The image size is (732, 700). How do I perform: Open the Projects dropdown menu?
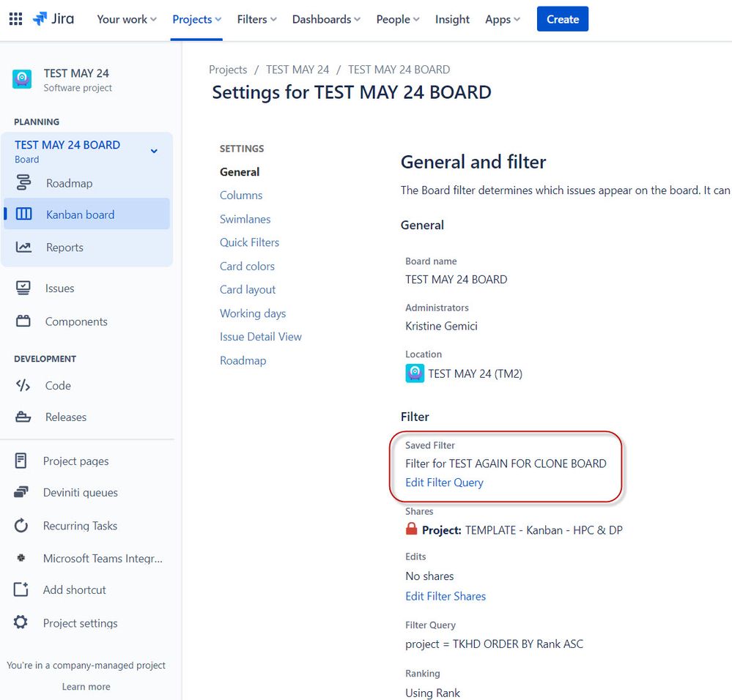click(x=196, y=19)
